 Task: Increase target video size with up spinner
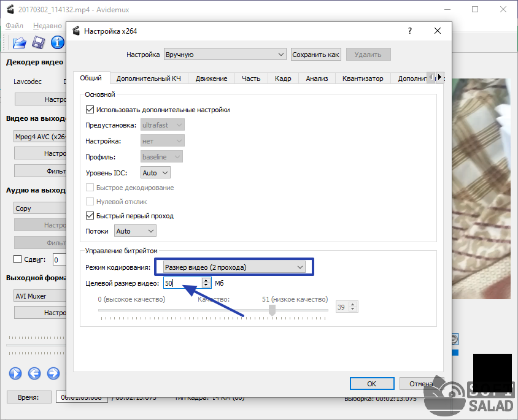tap(206, 280)
